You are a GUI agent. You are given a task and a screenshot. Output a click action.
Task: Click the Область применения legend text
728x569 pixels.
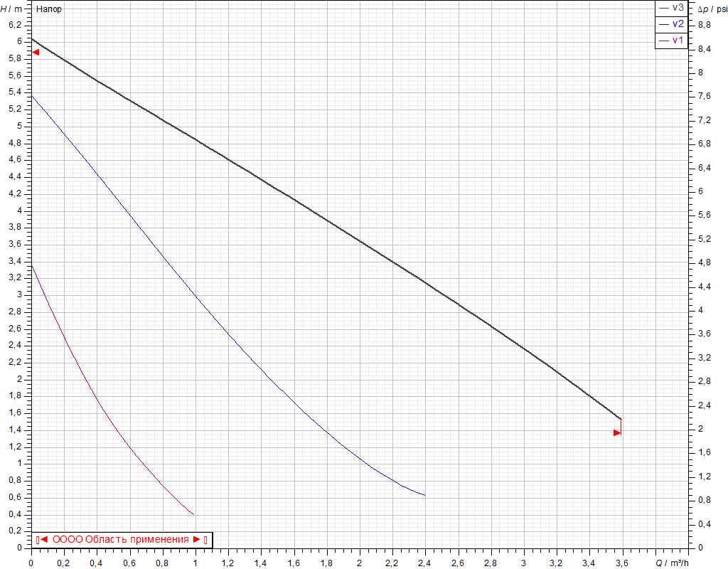[x=120, y=540]
